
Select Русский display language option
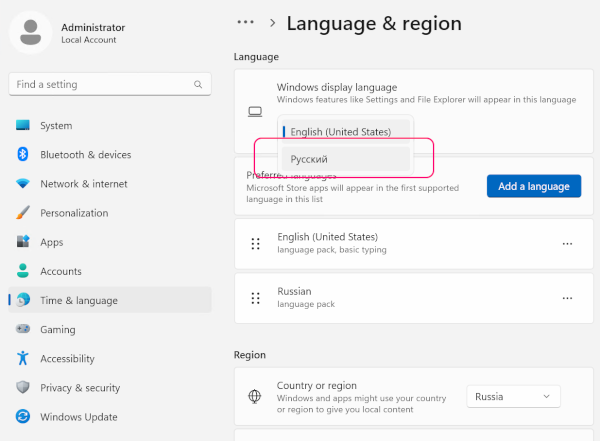tap(346, 159)
